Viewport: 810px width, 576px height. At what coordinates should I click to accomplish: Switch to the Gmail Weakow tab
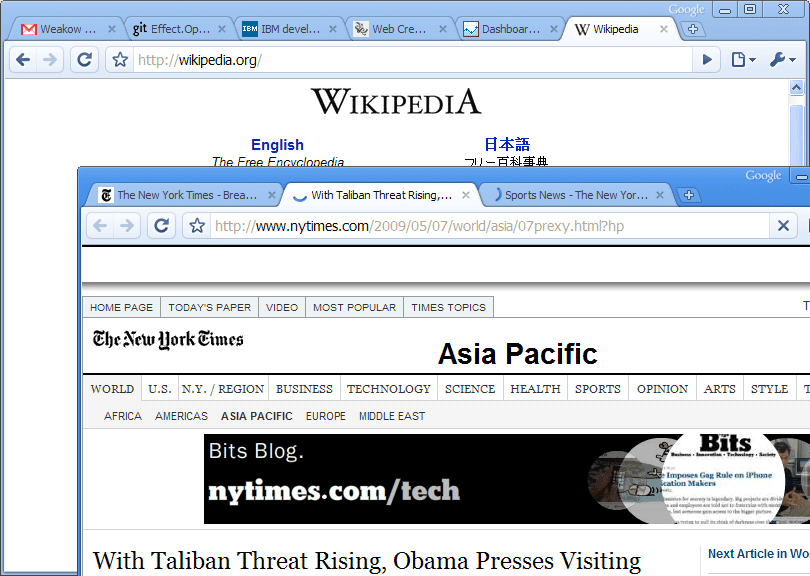(65, 29)
